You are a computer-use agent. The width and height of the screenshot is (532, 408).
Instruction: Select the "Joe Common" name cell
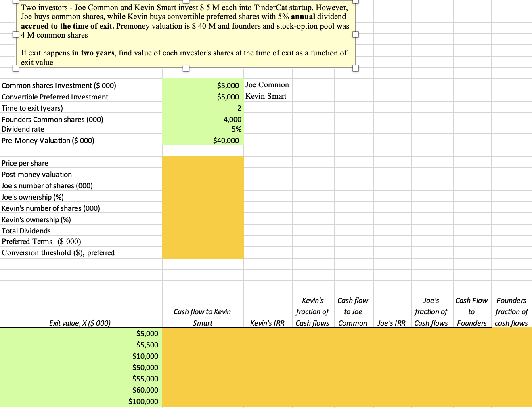[x=267, y=85]
